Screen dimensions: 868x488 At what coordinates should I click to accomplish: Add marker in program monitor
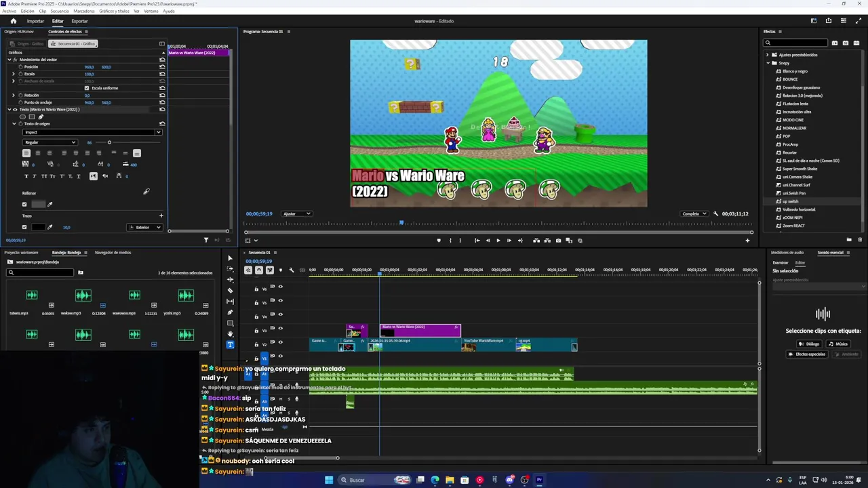pos(439,241)
